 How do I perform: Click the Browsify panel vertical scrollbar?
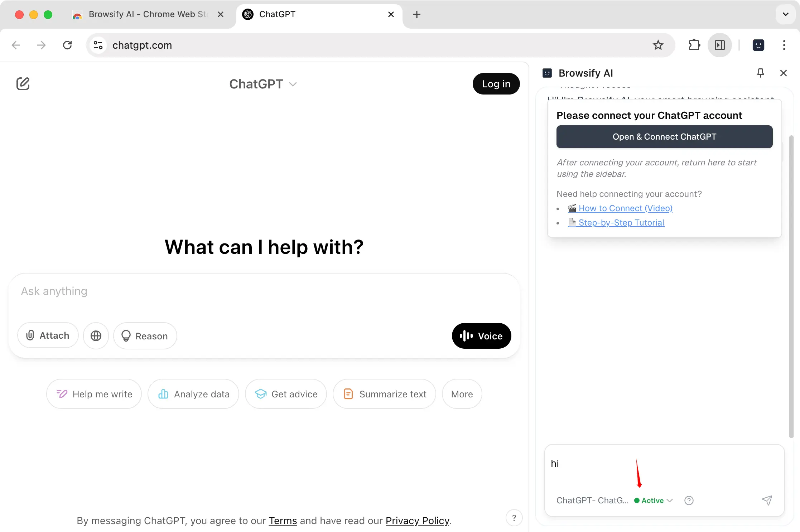click(x=791, y=286)
